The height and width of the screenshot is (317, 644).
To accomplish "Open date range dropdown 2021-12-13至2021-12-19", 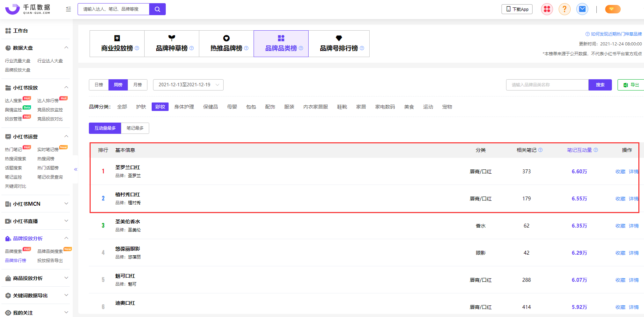I will [188, 85].
